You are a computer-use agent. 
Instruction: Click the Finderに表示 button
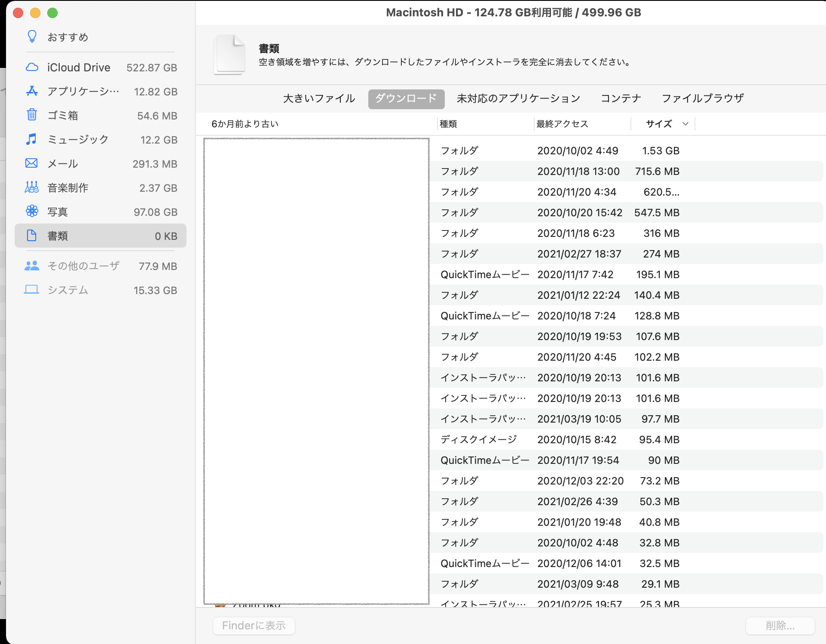tap(254, 626)
